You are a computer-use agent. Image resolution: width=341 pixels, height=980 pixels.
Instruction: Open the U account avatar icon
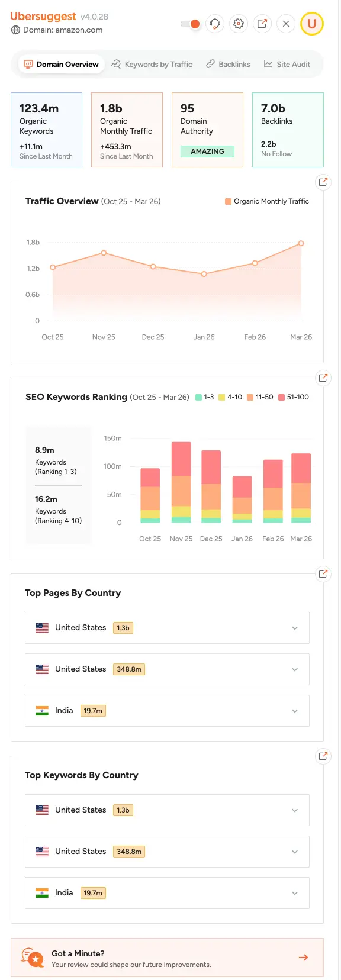[x=312, y=24]
